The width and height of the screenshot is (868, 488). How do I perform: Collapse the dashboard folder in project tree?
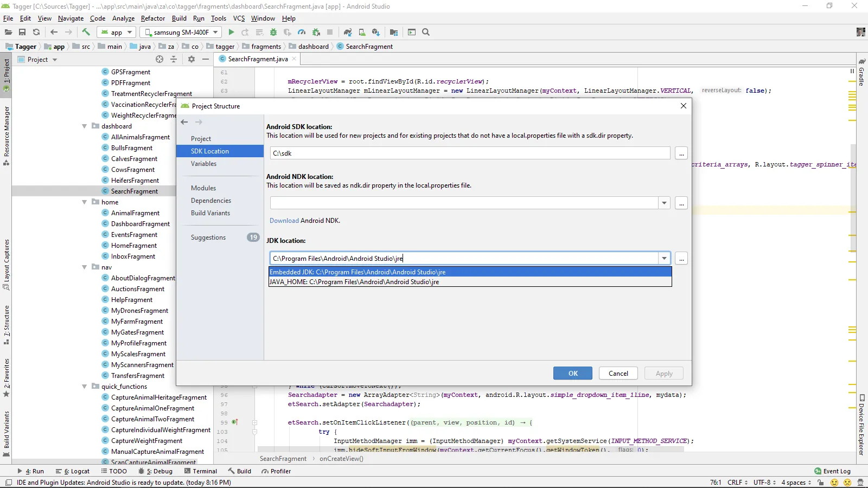click(x=85, y=126)
